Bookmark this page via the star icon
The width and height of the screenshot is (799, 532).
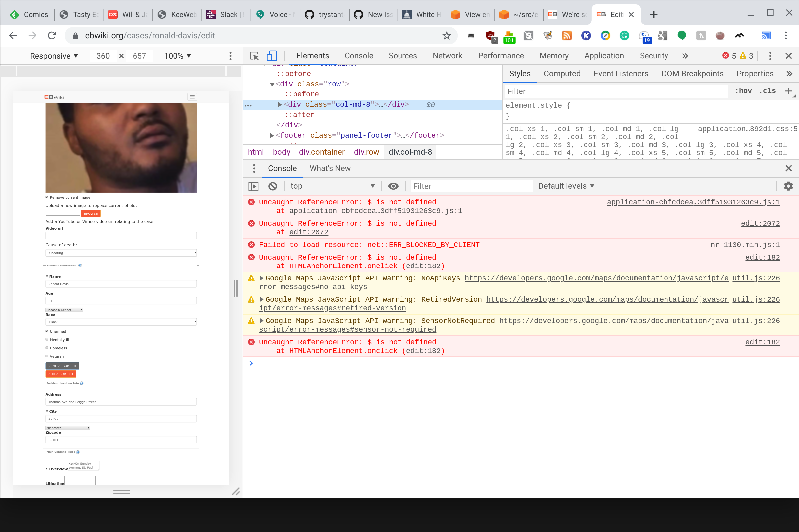pyautogui.click(x=446, y=35)
